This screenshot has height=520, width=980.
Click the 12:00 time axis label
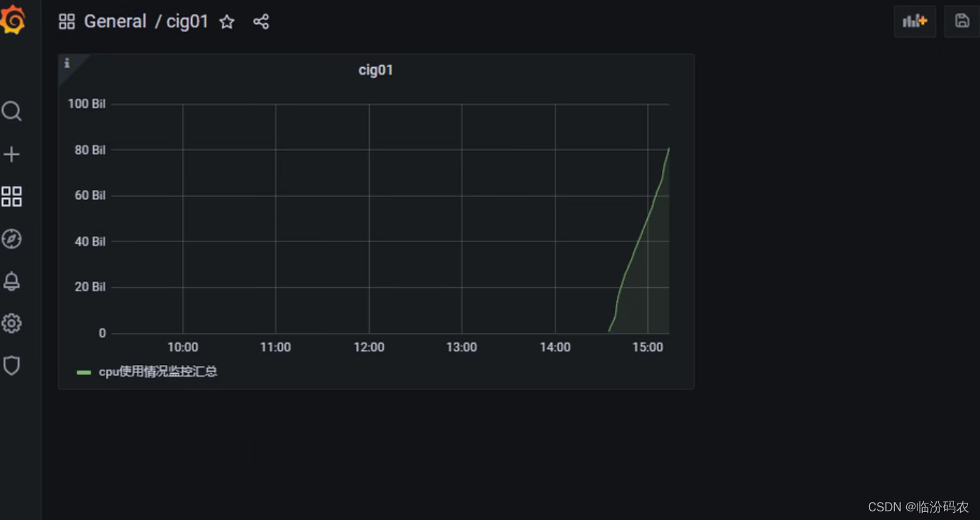(369, 347)
